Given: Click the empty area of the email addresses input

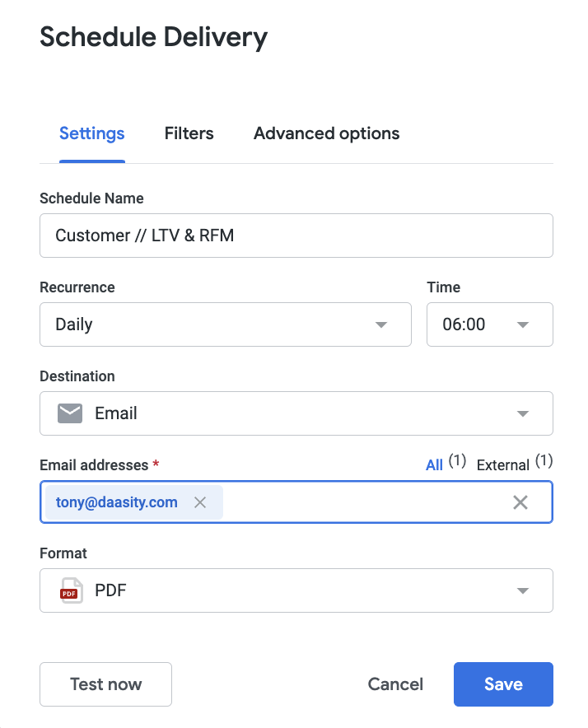Looking at the screenshot, I should [x=362, y=502].
